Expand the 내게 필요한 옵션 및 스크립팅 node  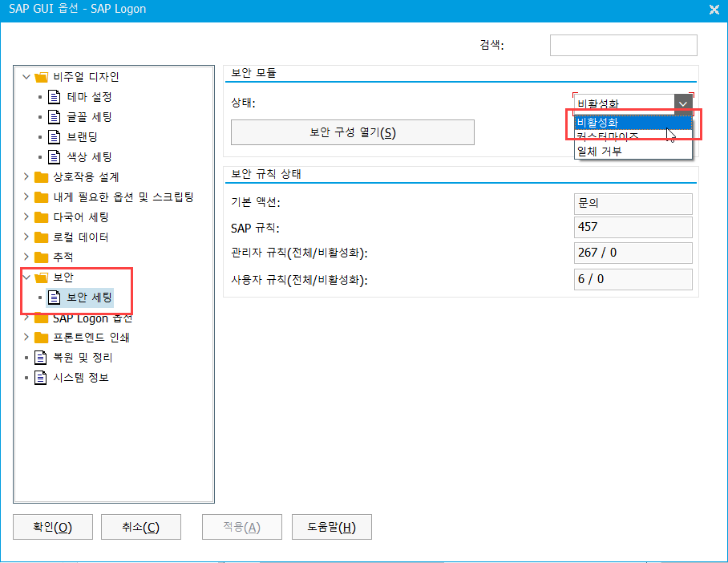coord(26,196)
